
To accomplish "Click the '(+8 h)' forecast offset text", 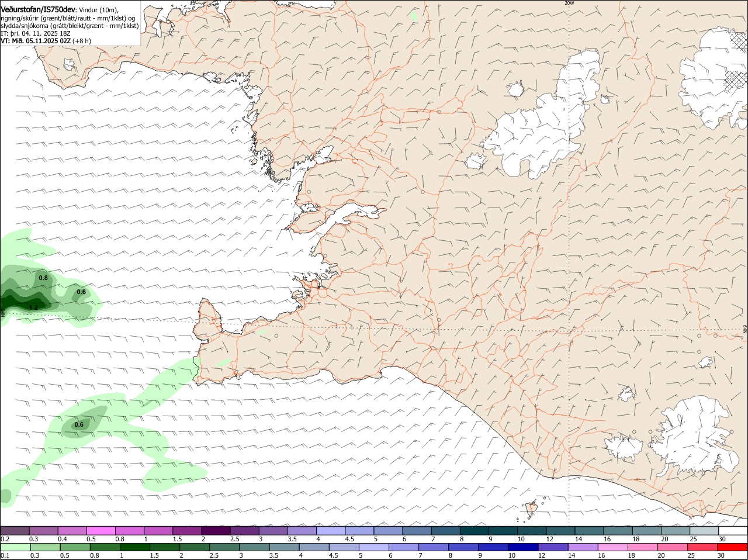I will pos(82,41).
